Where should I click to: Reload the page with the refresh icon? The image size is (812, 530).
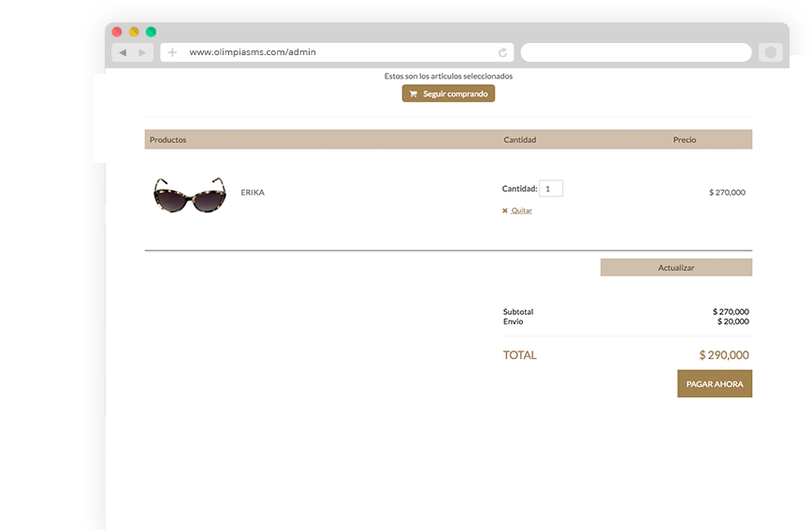(503, 52)
